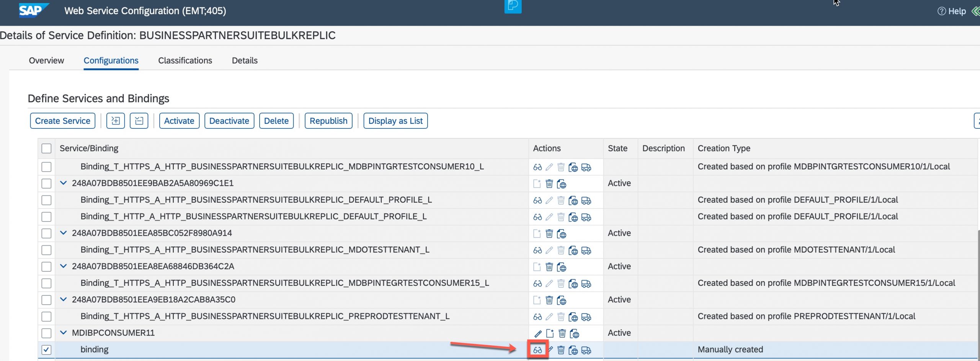Edit the MDIBPCONSUMER11 service via pencil icon
Screen dimensions: 980x361
coord(538,333)
